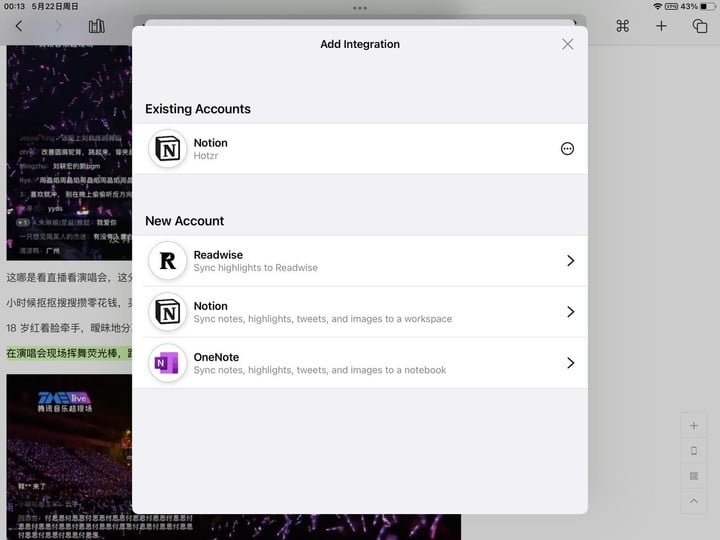Click text line starting with '18 岁红着脸牵手'
This screenshot has width=720, height=540.
(x=69, y=328)
